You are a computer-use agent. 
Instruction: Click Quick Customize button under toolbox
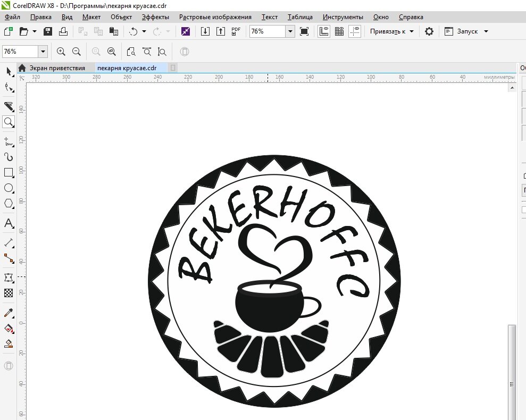(9, 366)
